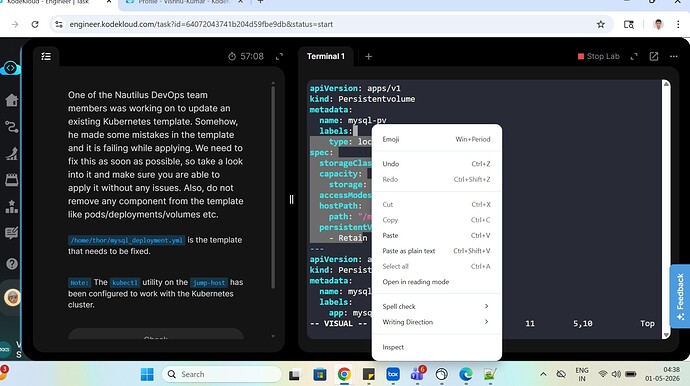Open the browser profile avatar
This screenshot has height=386, width=690.
(658, 24)
